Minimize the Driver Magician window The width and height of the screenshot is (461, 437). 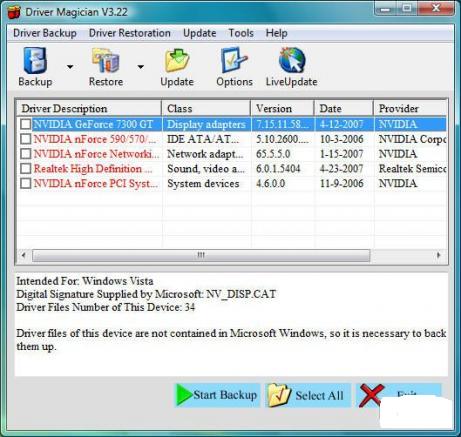(385, 8)
